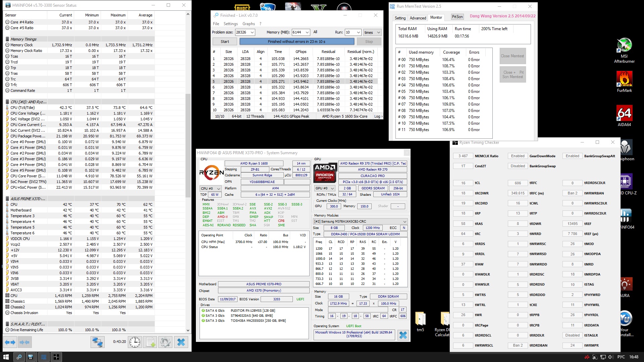
Task: Open the Graphs menu in LinX
Action: (x=249, y=24)
